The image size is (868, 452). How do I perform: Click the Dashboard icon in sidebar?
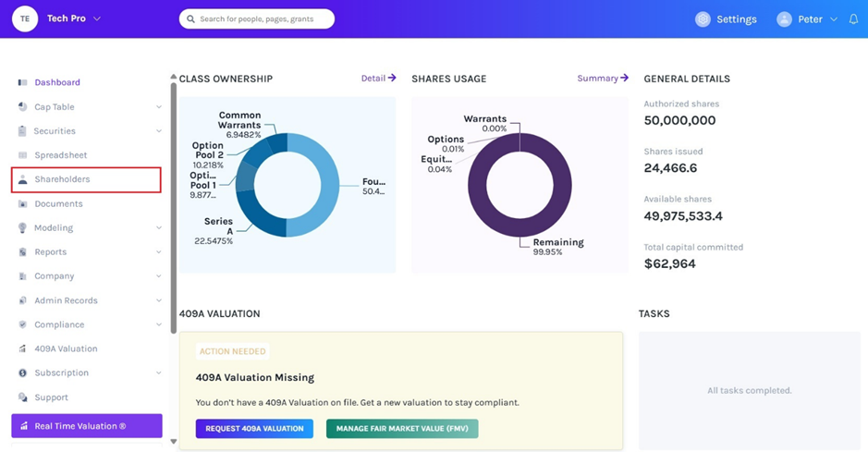pyautogui.click(x=22, y=83)
